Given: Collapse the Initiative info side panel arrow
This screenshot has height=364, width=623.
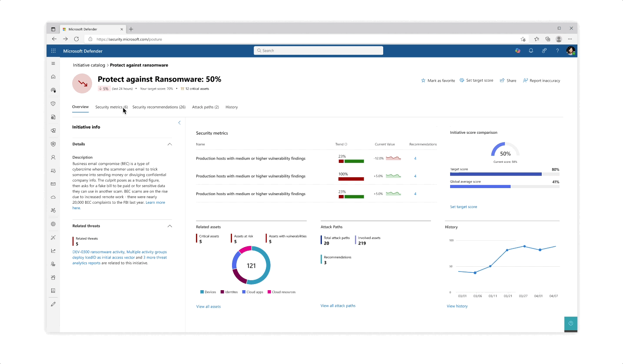Looking at the screenshot, I should pyautogui.click(x=179, y=123).
